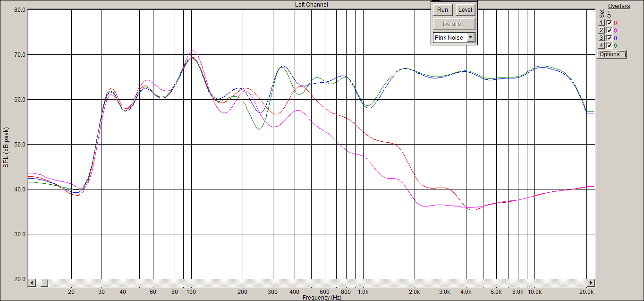Click the blue 0 value of overlay 3

pyautogui.click(x=615, y=38)
